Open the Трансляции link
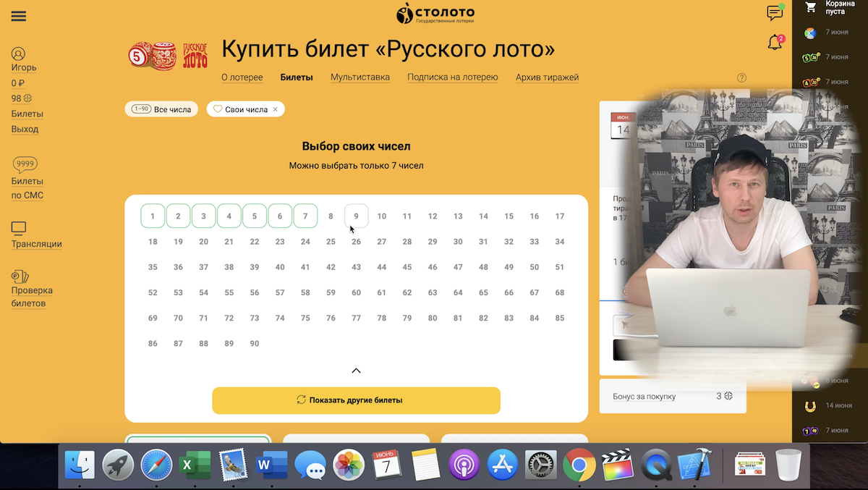The height and width of the screenshot is (490, 868). [36, 244]
